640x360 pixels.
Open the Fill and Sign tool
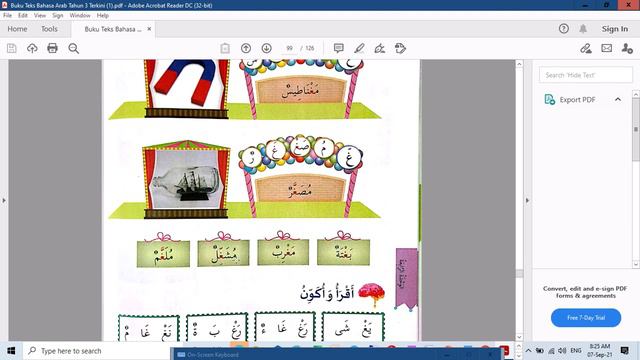point(380,48)
